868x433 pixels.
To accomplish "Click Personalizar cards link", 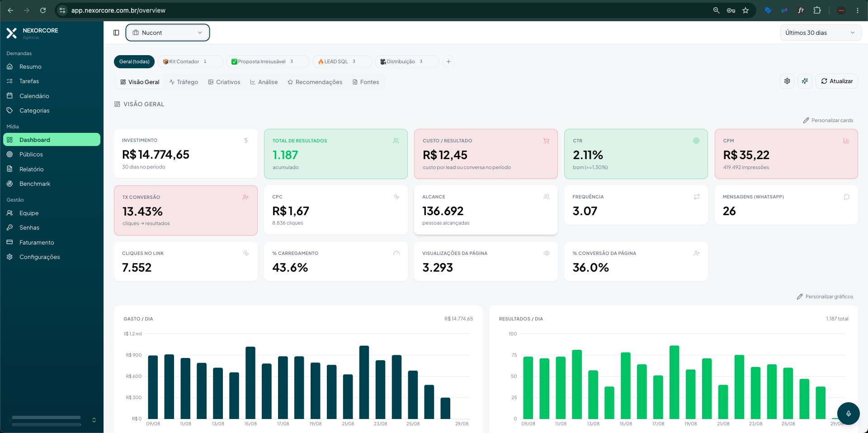I will pos(828,120).
